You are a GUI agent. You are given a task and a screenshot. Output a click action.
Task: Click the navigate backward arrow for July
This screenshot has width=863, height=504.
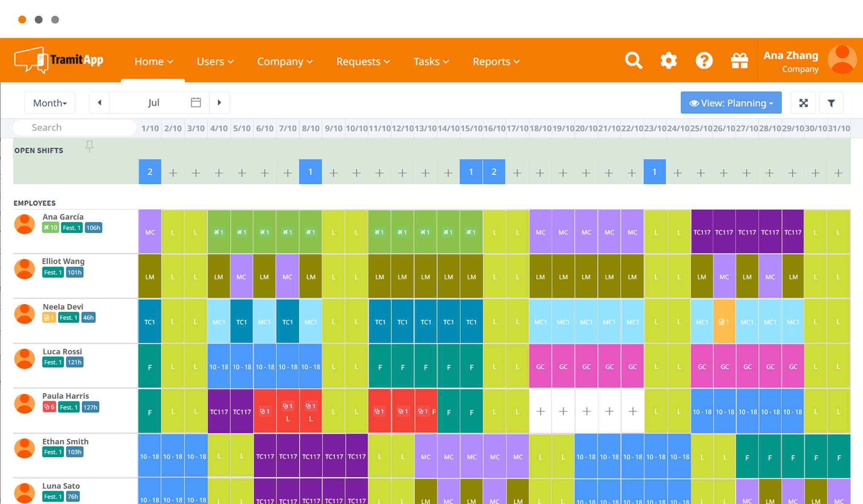[x=99, y=102]
